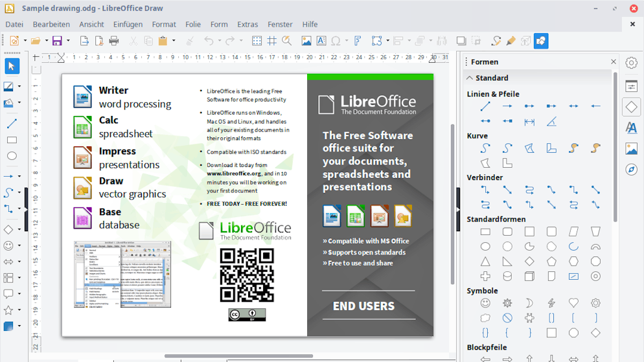This screenshot has width=644, height=362.
Task: Select the dimension line shape
Action: click(529, 122)
